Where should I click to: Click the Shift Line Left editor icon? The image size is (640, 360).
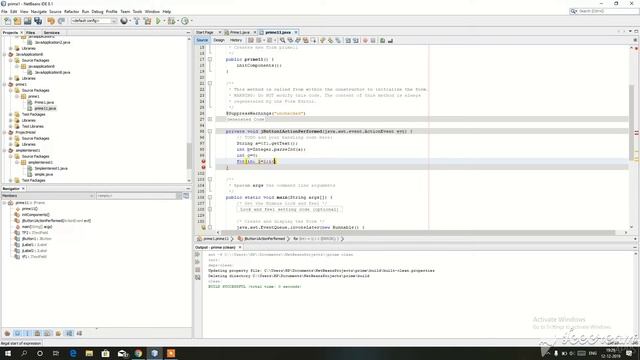point(348,40)
